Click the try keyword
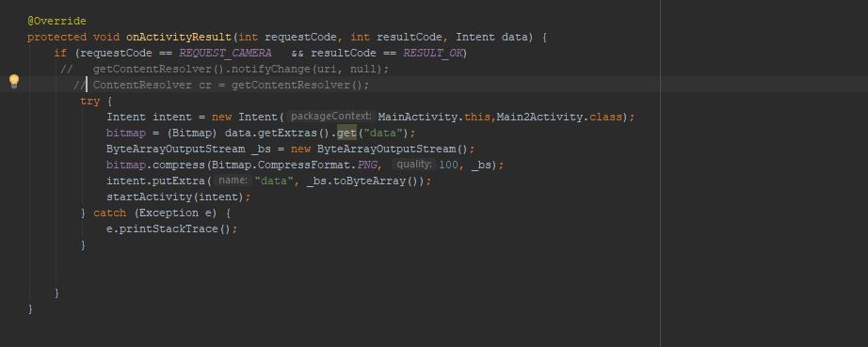This screenshot has height=347, width=868. (x=89, y=102)
